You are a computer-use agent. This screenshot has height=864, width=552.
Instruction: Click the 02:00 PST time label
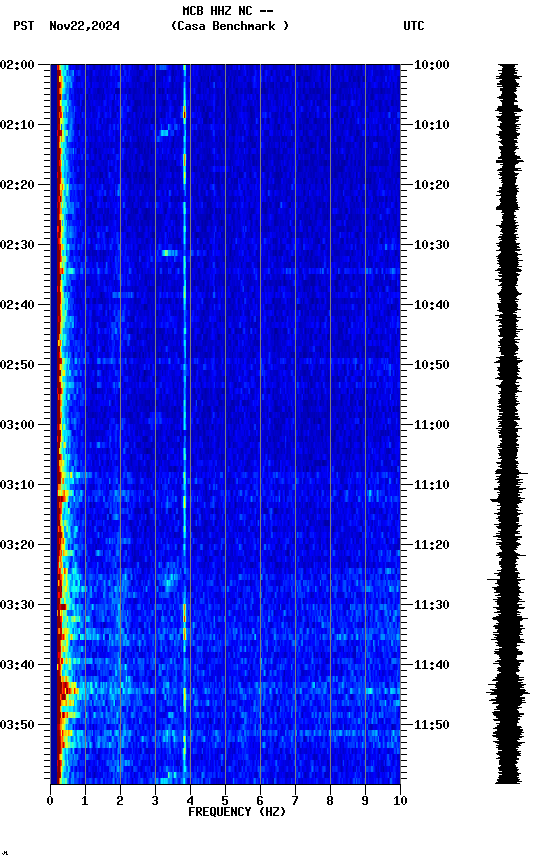(x=17, y=65)
